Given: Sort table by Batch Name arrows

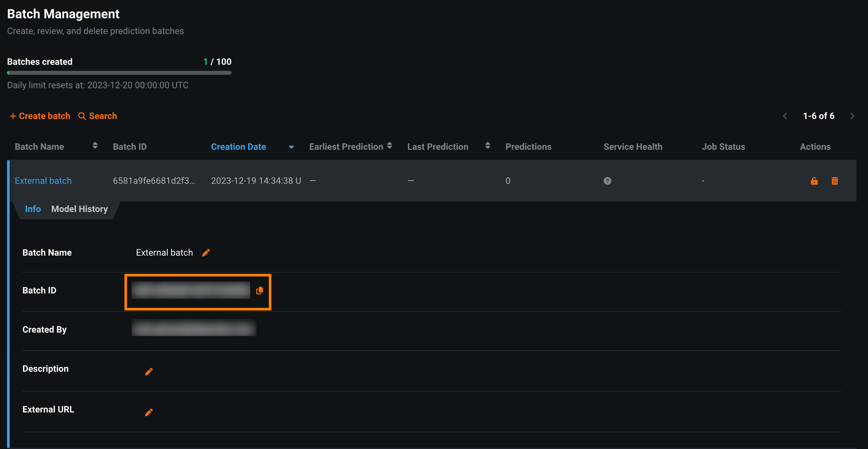Looking at the screenshot, I should tap(95, 146).
